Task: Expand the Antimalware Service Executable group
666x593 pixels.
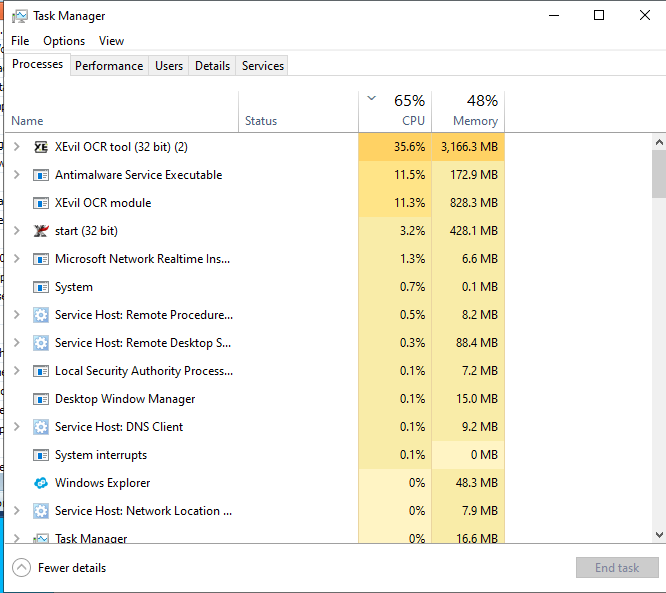Action: 15,175
